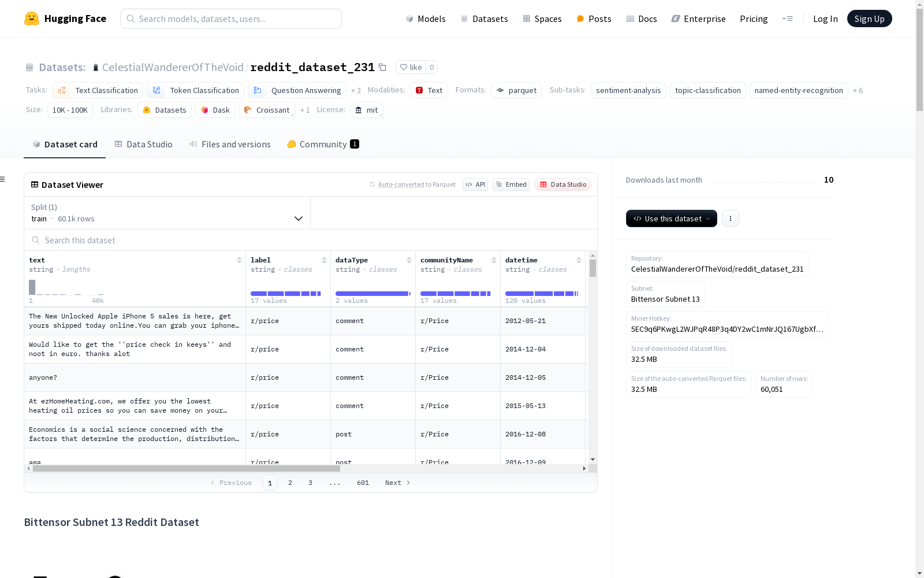Switch to the Dataset card tab
Screen dimensions: 924x578
tap(65, 144)
